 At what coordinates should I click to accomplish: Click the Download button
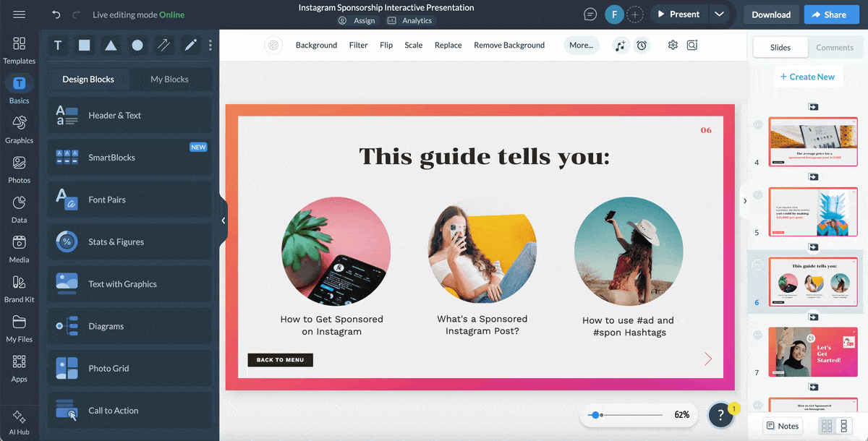771,14
